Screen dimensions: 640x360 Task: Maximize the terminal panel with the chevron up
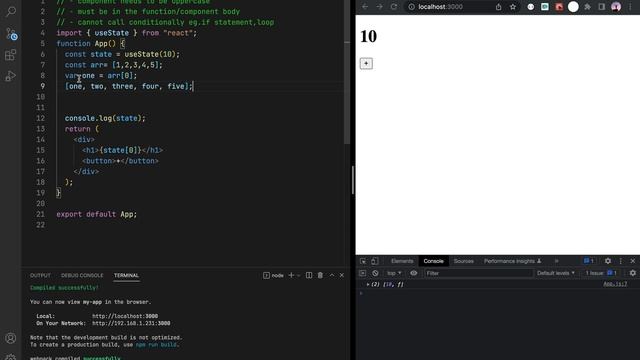(332, 276)
